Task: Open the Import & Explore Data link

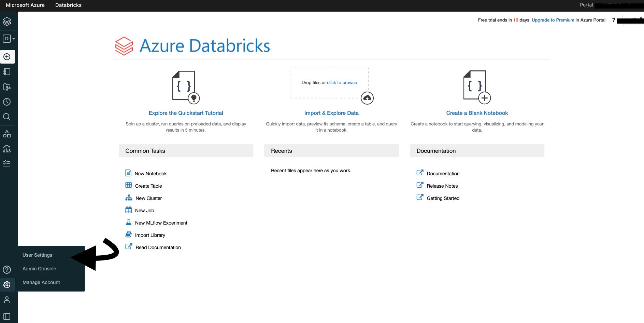Action: [331, 113]
